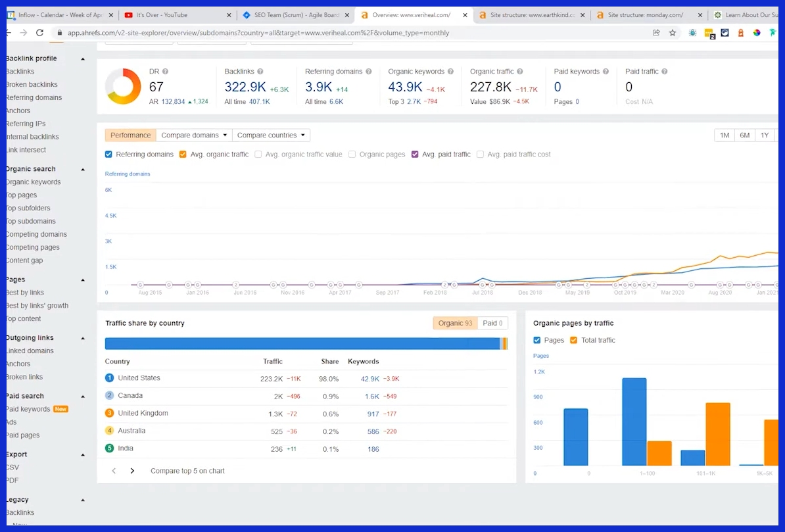Click the browser forward arrow
Screen dimensions: 785x532
click(x=24, y=33)
